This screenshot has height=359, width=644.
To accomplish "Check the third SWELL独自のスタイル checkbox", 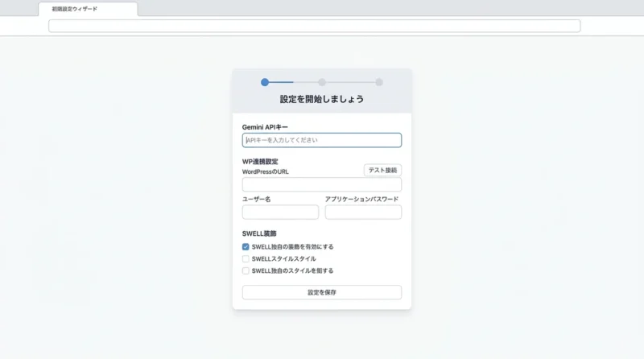I will click(x=246, y=270).
